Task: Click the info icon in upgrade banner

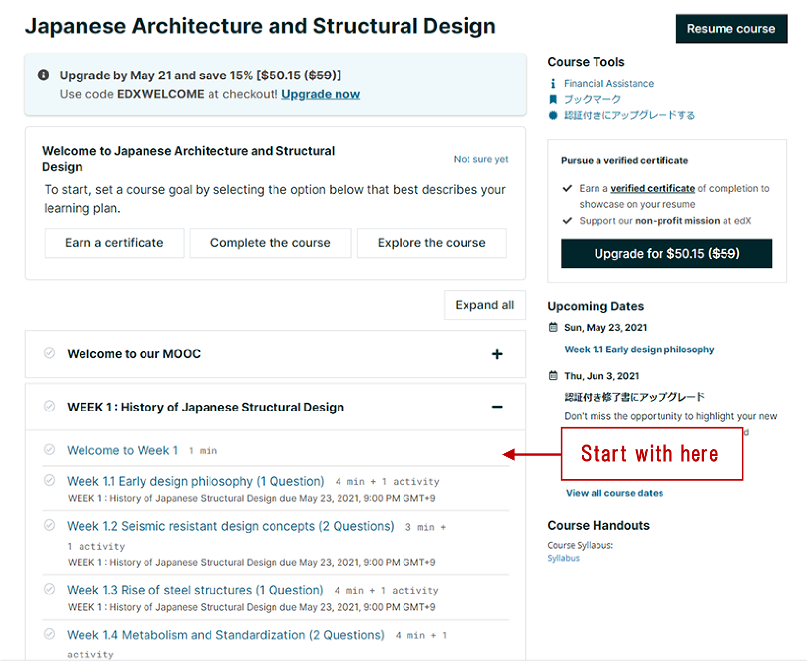Action: point(43,75)
